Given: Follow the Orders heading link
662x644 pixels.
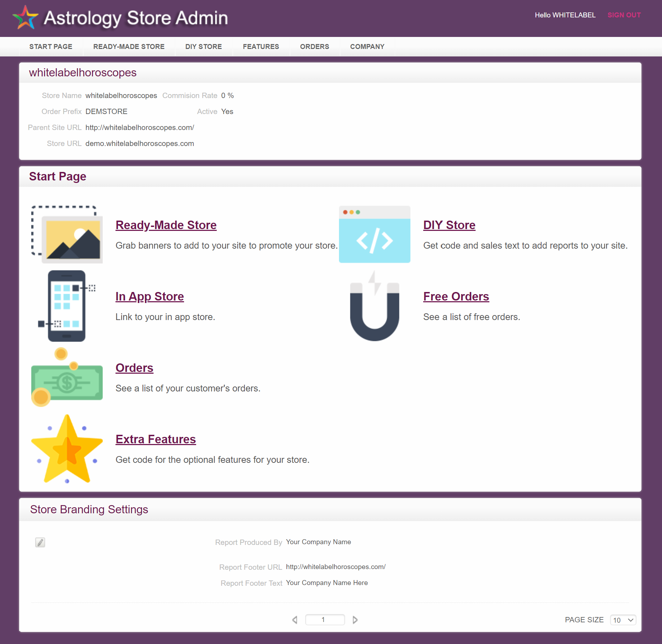Looking at the screenshot, I should click(x=134, y=368).
